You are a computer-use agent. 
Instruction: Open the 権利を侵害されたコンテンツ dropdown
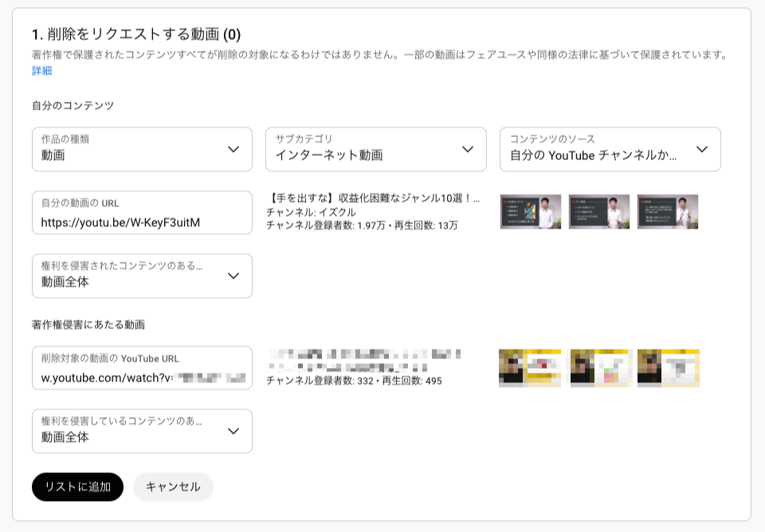[x=142, y=276]
